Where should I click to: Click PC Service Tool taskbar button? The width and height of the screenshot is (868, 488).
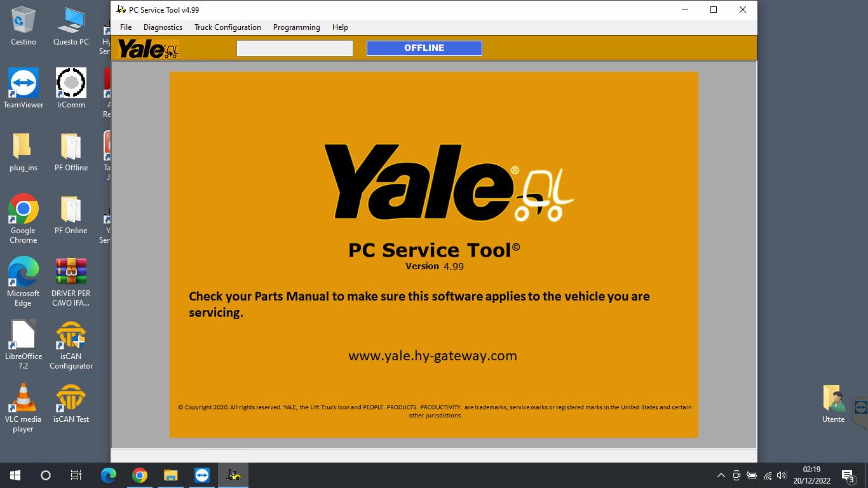coord(233,475)
